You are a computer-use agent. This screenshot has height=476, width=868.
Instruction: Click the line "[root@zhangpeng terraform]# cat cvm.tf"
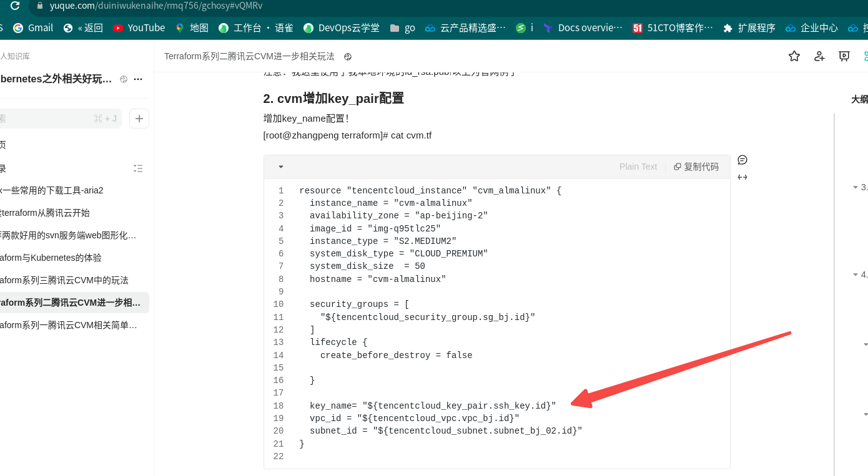pyautogui.click(x=347, y=135)
